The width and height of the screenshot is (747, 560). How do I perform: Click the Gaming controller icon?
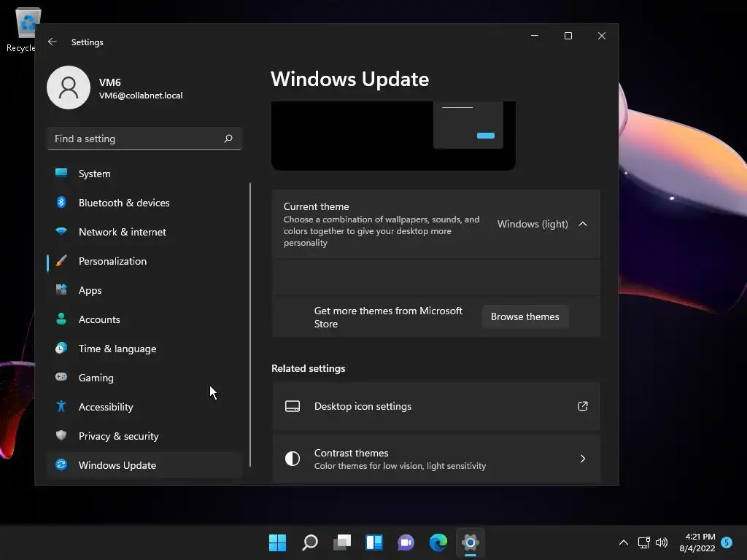61,377
